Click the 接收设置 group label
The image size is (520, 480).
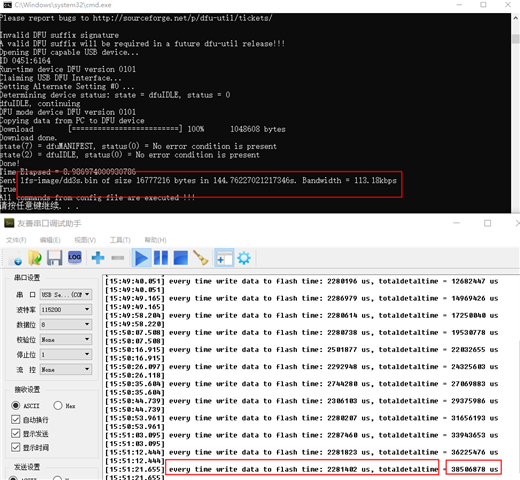click(x=27, y=389)
